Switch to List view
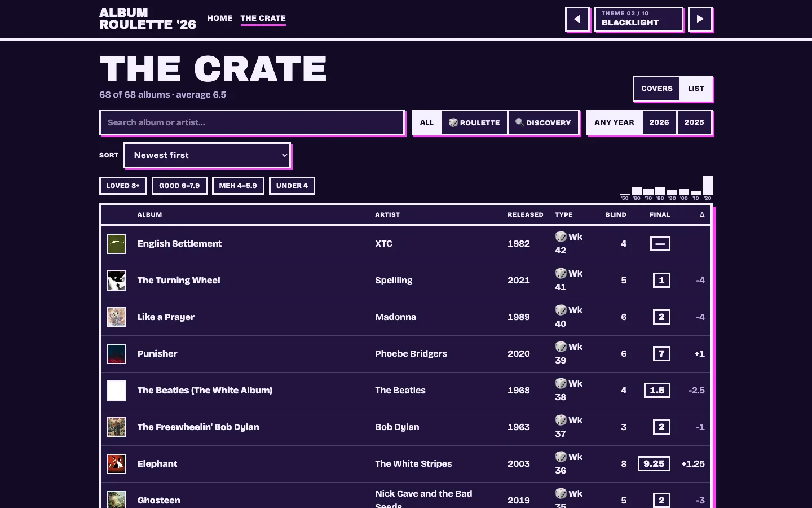 696,89
